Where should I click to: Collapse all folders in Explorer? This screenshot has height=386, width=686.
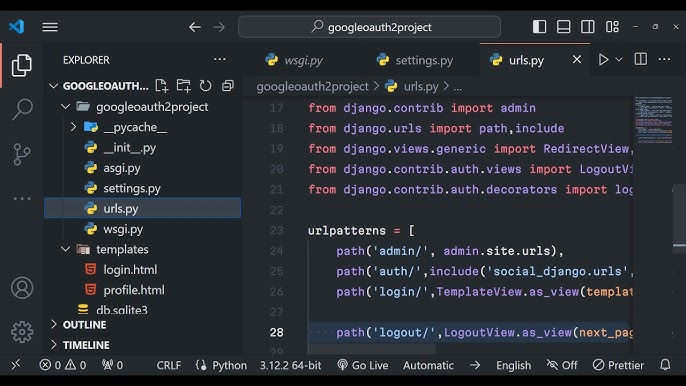[228, 86]
